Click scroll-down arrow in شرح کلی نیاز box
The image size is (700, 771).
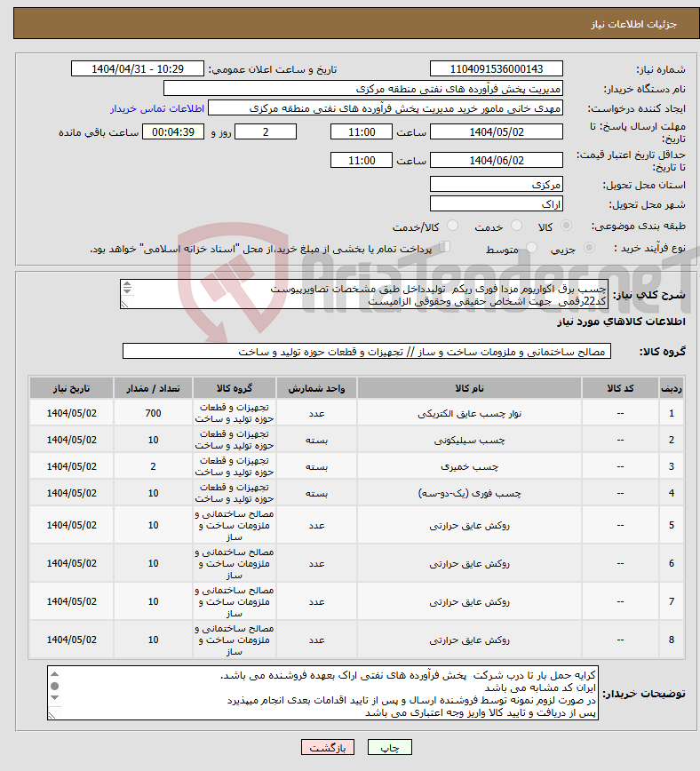point(127,290)
